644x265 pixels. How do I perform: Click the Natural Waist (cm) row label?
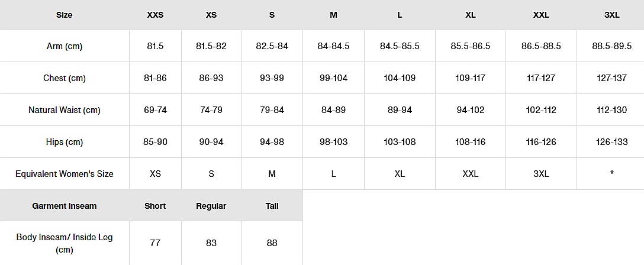[65, 110]
